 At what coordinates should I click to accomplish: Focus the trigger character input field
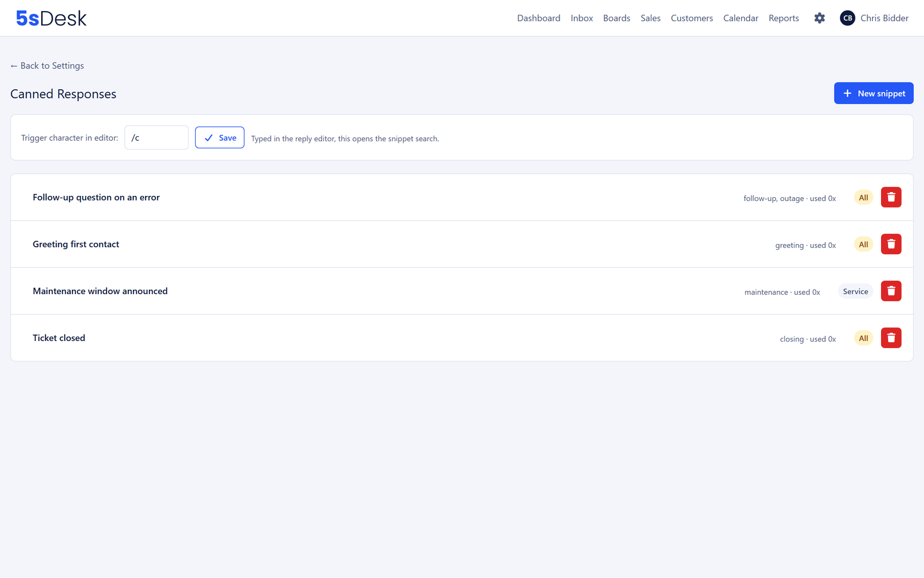(x=157, y=137)
